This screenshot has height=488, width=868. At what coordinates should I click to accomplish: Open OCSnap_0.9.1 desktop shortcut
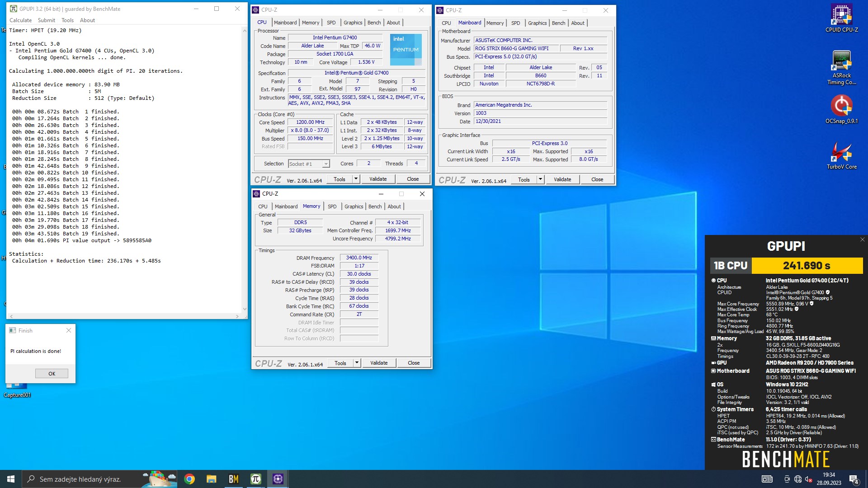tap(841, 109)
